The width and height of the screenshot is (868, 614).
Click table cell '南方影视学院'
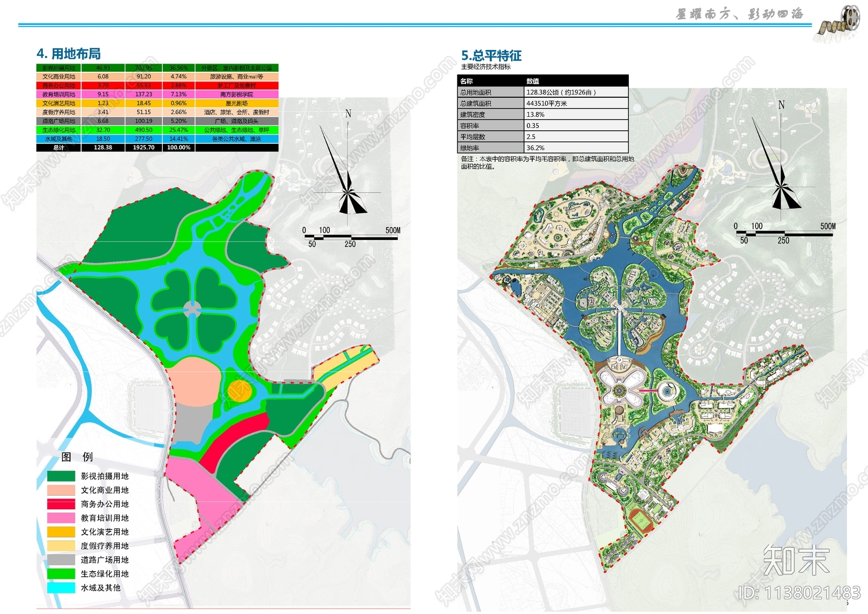[237, 94]
